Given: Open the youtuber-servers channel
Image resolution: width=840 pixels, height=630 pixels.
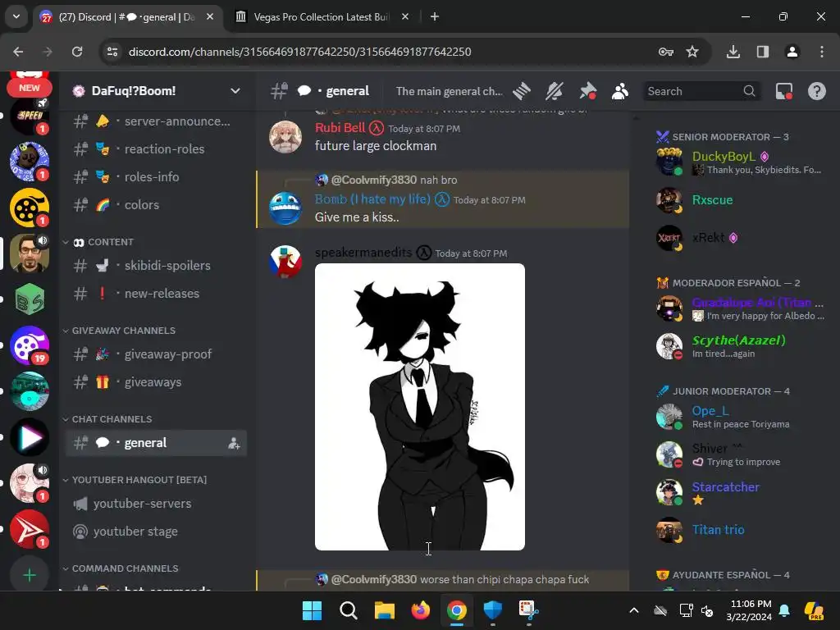Looking at the screenshot, I should (156, 504).
